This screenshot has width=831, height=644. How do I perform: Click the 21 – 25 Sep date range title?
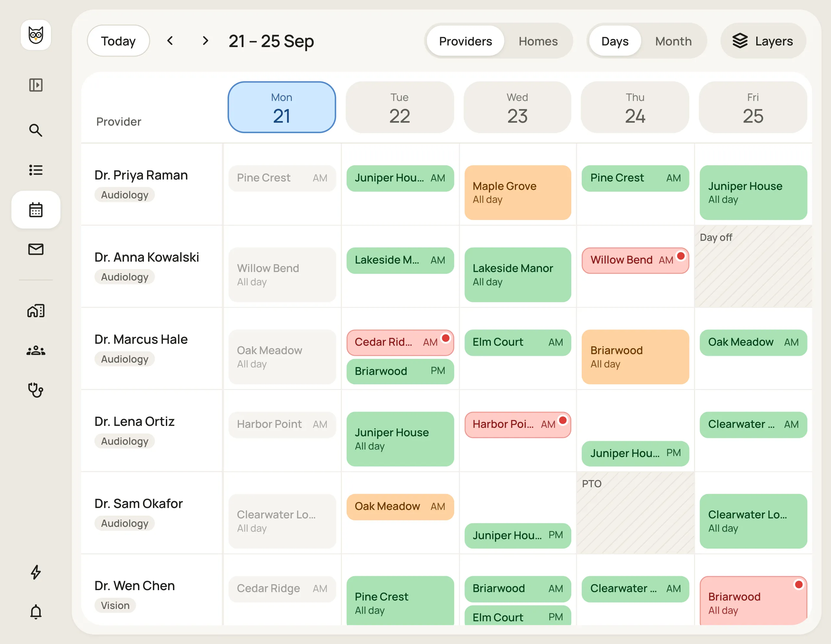271,41
